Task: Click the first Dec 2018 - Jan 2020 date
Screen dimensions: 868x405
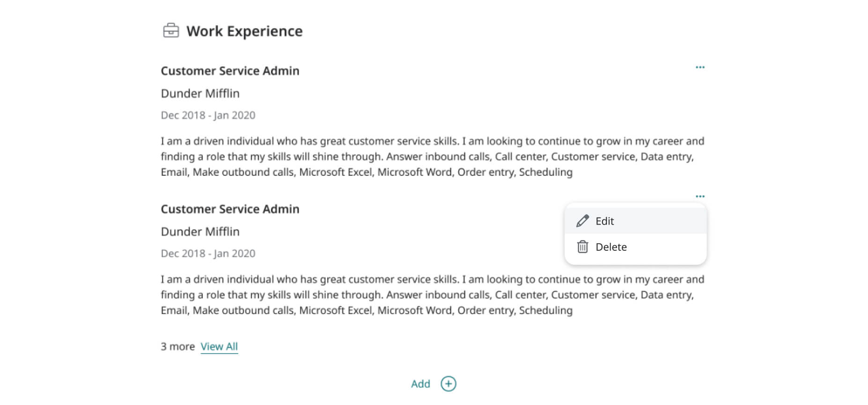Action: click(x=208, y=115)
